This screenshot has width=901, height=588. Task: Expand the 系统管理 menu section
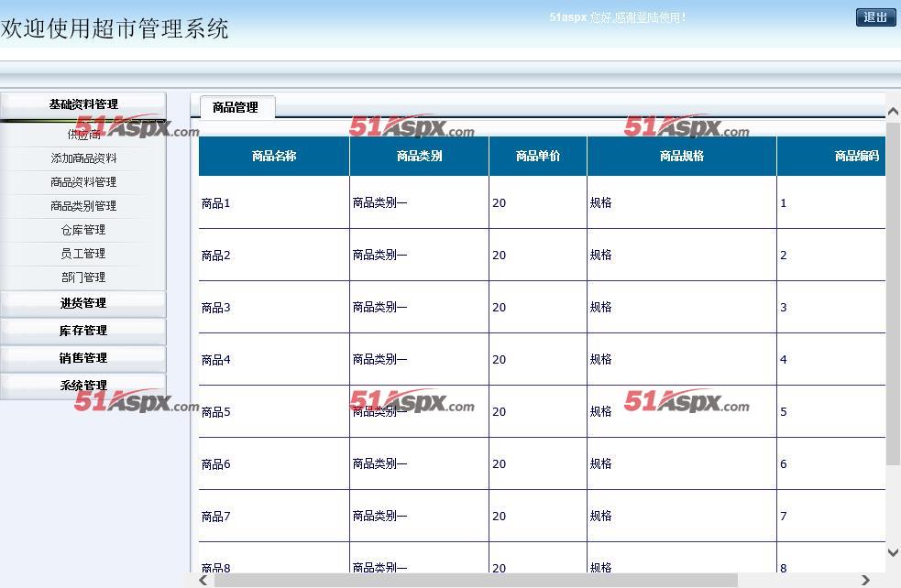[x=82, y=384]
